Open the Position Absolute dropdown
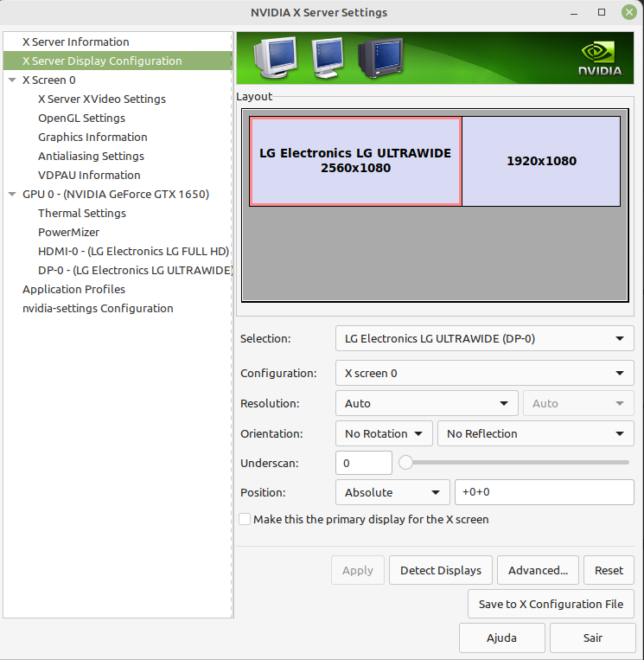Screen dimensions: 644x660 392,492
